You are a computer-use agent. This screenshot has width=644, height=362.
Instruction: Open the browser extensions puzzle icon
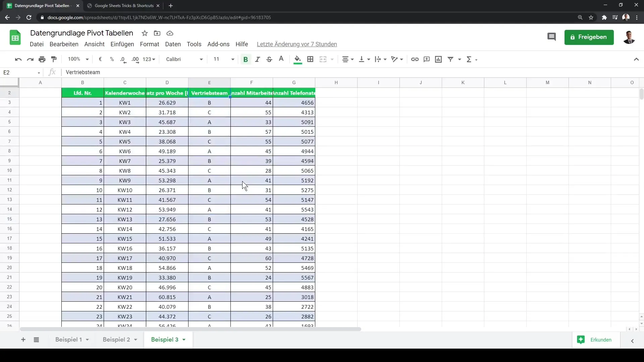pyautogui.click(x=604, y=17)
